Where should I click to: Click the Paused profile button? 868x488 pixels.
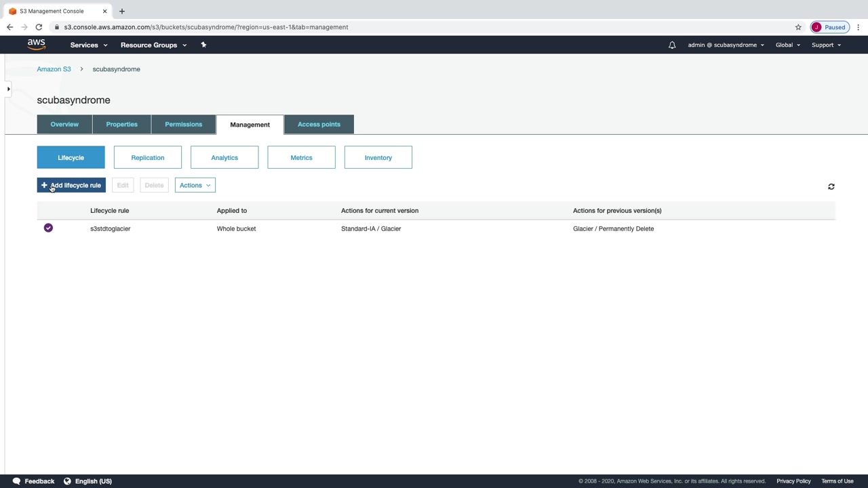[x=830, y=27]
